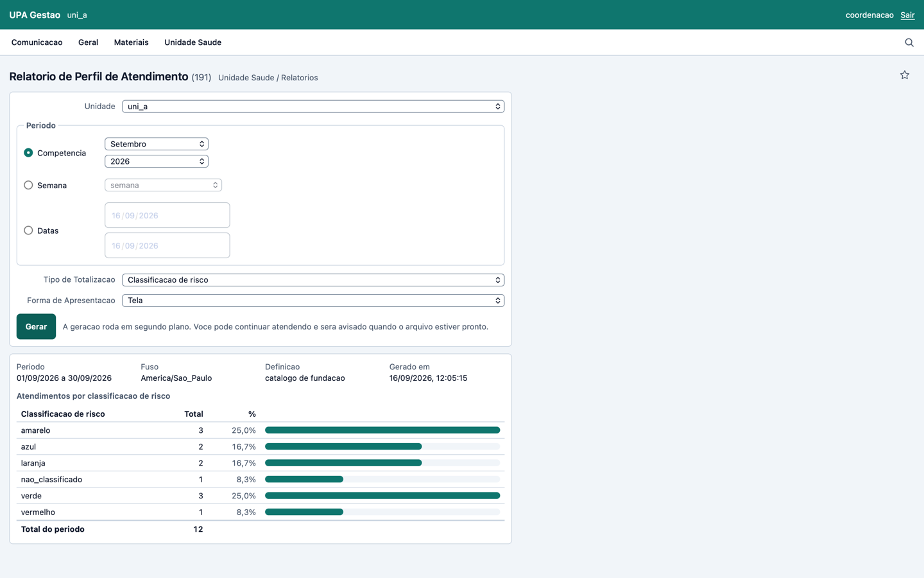Viewport: 924px width, 578px height.
Task: Click the % column header
Action: (252, 414)
